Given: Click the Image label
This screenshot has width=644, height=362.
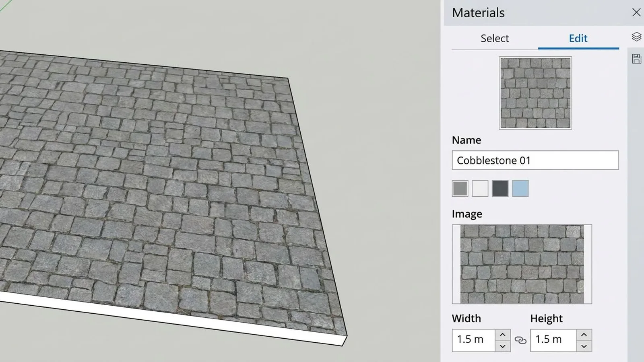Looking at the screenshot, I should [x=467, y=214].
